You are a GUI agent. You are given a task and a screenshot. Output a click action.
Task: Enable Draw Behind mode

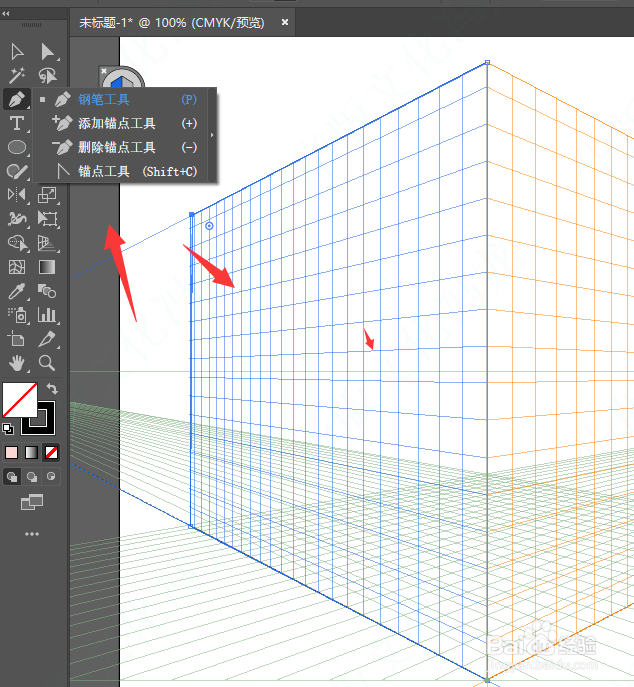pyautogui.click(x=32, y=476)
